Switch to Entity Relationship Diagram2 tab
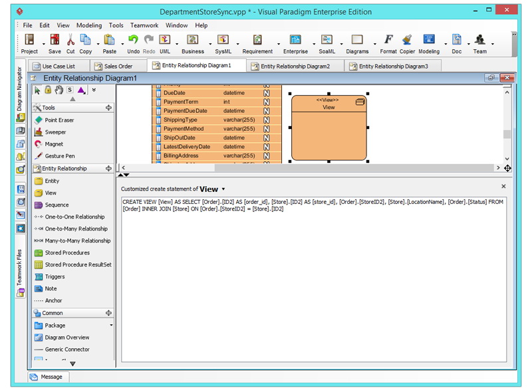The height and width of the screenshot is (392, 532). [295, 66]
